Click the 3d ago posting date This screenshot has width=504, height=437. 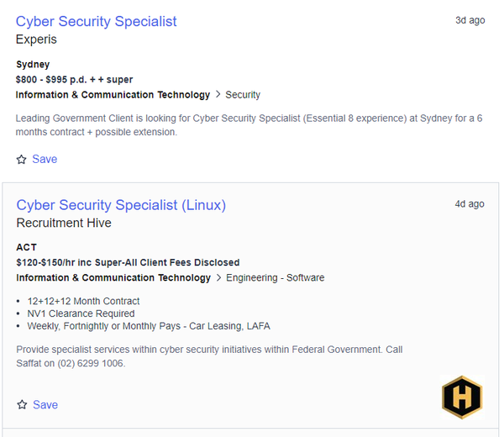(470, 20)
